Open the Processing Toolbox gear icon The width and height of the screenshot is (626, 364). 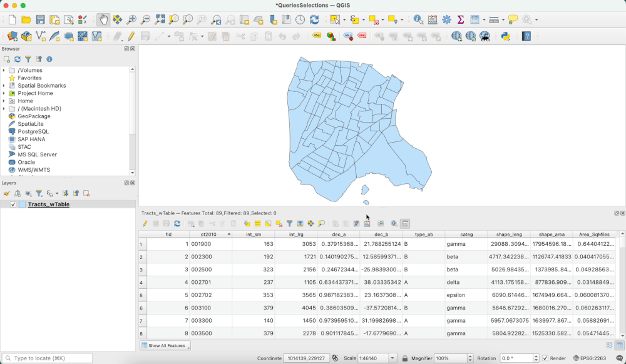(x=446, y=19)
